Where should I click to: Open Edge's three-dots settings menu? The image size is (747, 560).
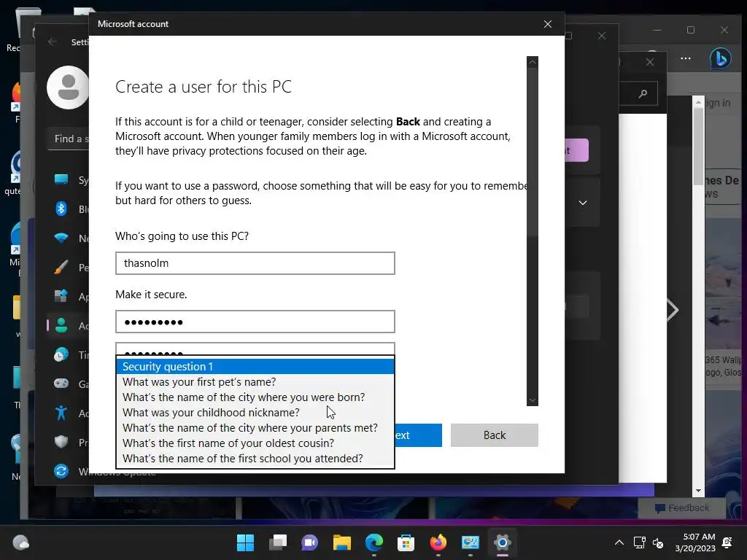tap(686, 58)
